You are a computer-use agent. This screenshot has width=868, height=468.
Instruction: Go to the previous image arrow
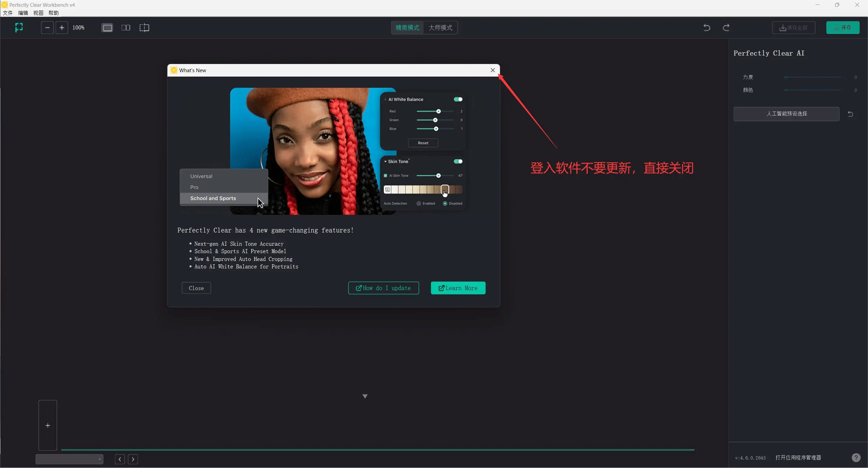click(120, 459)
